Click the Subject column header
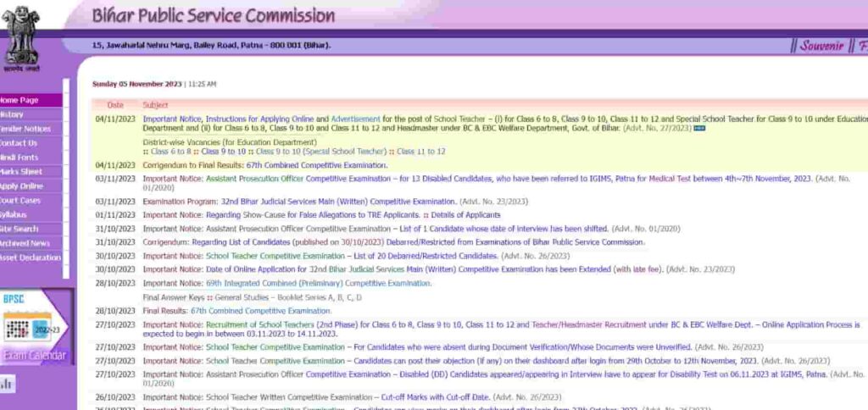The height and width of the screenshot is (410, 868). 155,104
